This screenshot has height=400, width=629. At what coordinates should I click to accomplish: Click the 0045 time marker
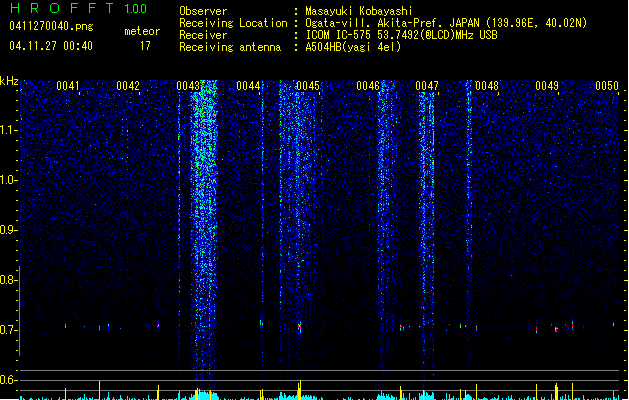(308, 86)
